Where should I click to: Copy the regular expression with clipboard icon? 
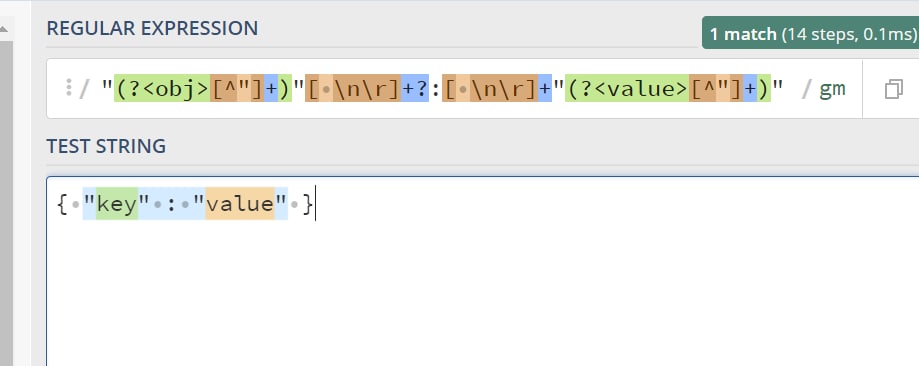(893, 89)
